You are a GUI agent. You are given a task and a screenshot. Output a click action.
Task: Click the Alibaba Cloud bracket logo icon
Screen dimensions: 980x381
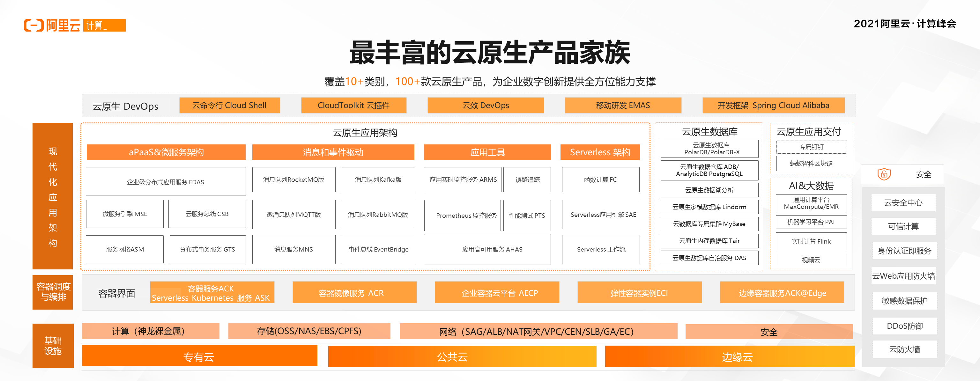[x=34, y=26]
